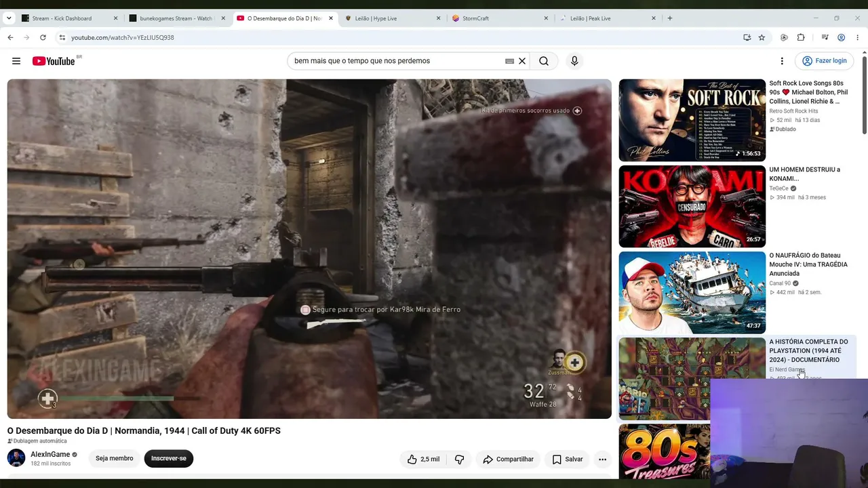Close the Stream - Kick Dashboard tab

(x=115, y=18)
